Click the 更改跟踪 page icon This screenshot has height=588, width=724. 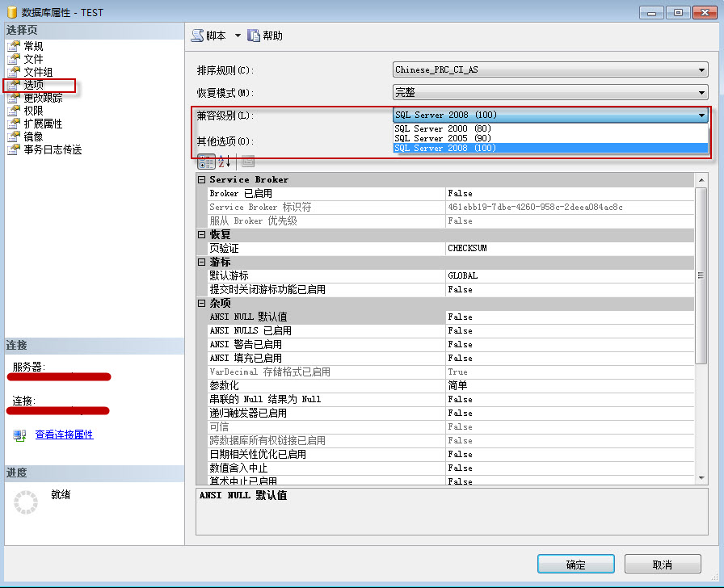(15, 98)
